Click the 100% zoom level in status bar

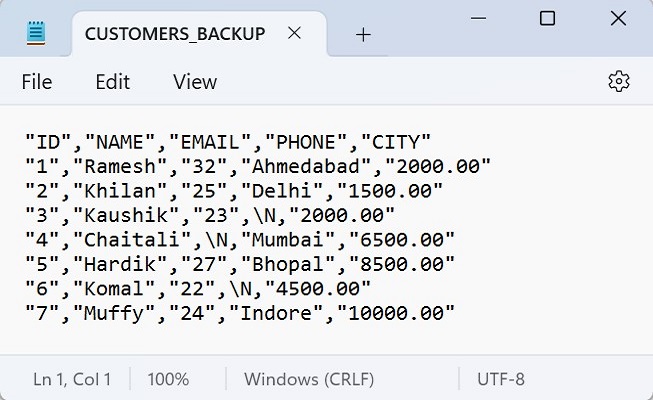(x=168, y=379)
